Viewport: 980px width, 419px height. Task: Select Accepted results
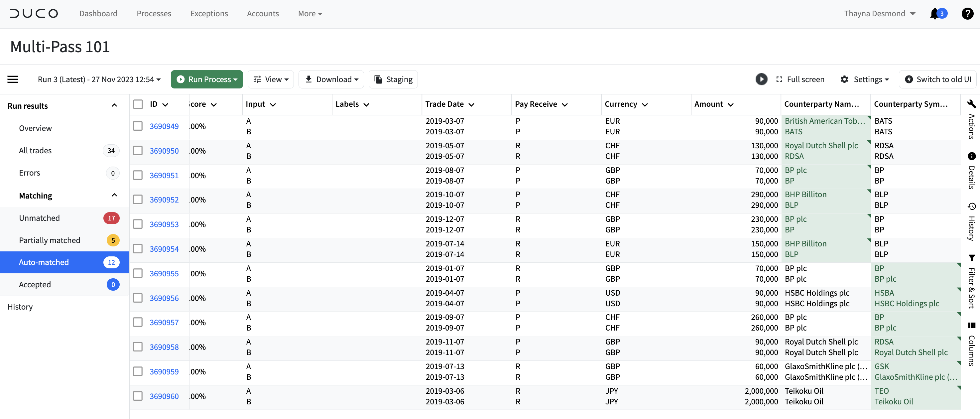coord(65,285)
